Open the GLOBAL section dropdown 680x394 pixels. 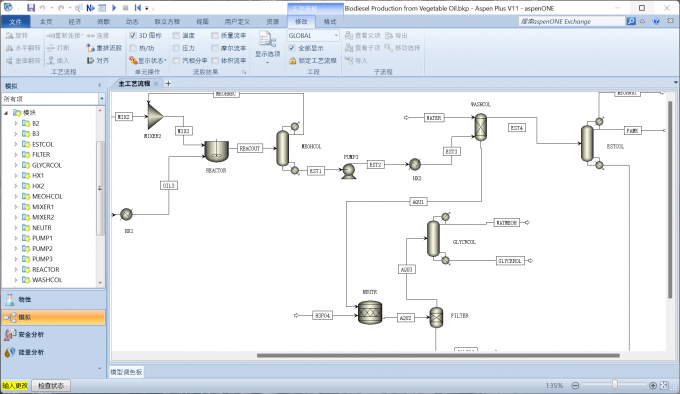336,36
